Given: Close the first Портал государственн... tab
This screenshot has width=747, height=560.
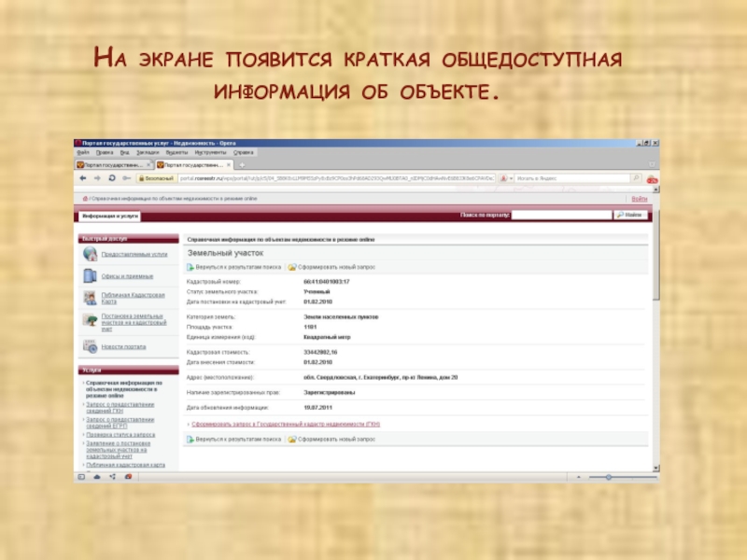Looking at the screenshot, I should click(148, 165).
